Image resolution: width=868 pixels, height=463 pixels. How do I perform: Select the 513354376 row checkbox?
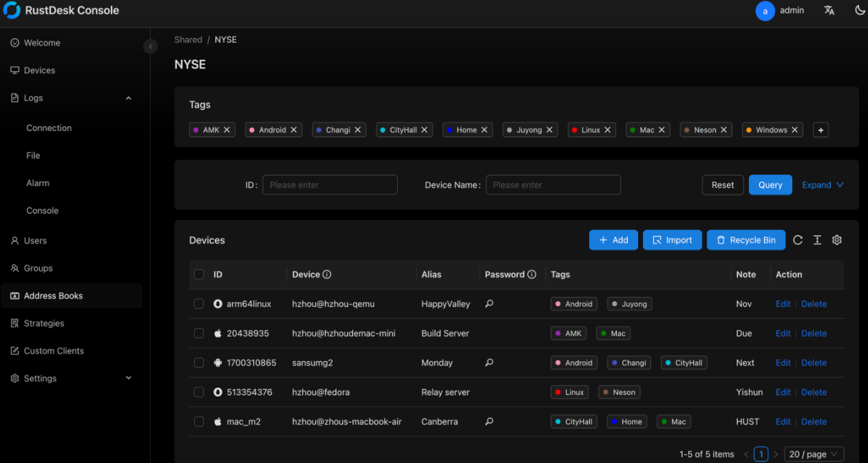coord(199,392)
